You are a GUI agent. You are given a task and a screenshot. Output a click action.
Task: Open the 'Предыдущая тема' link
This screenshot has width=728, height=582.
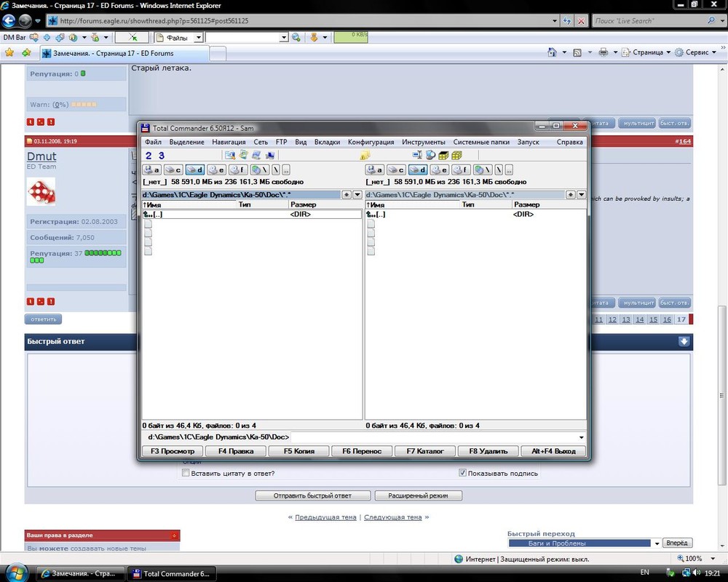pos(325,517)
